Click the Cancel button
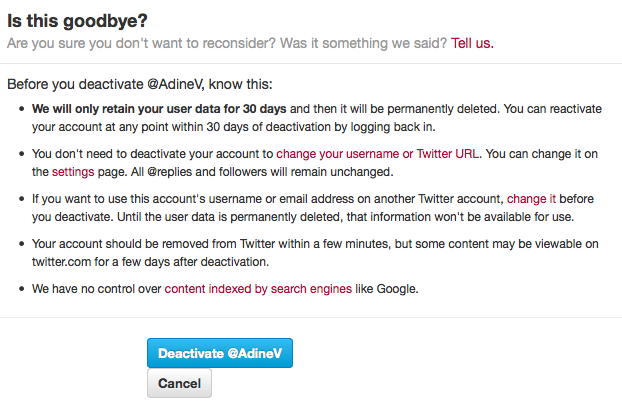622x416 pixels. [x=179, y=383]
